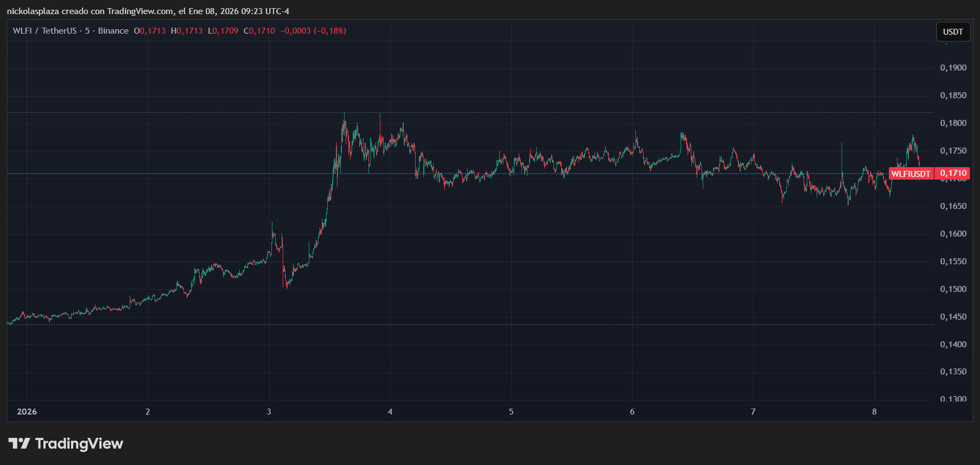Click the TradingView wordmark text
The height and width of the screenshot is (465, 980).
(x=79, y=444)
